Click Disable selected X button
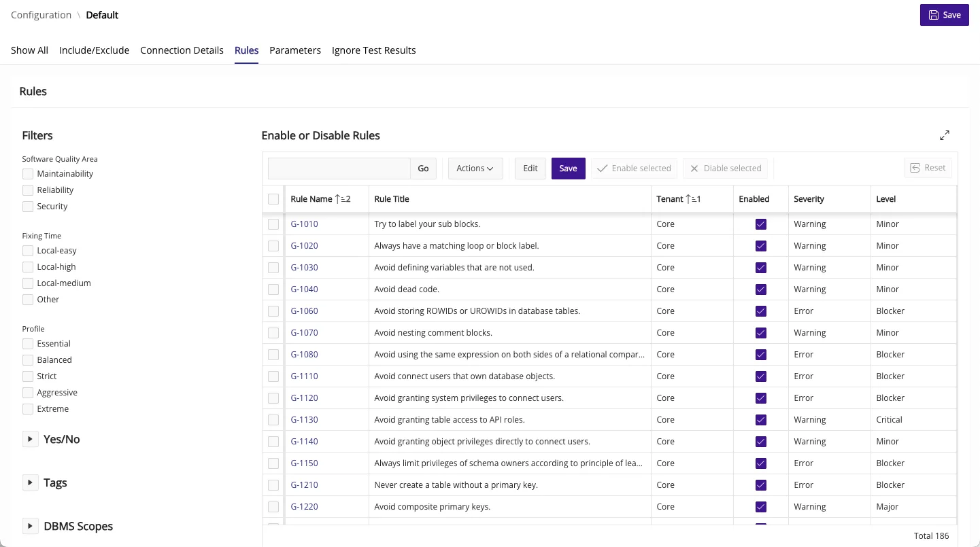The width and height of the screenshot is (980, 547). 725,169
